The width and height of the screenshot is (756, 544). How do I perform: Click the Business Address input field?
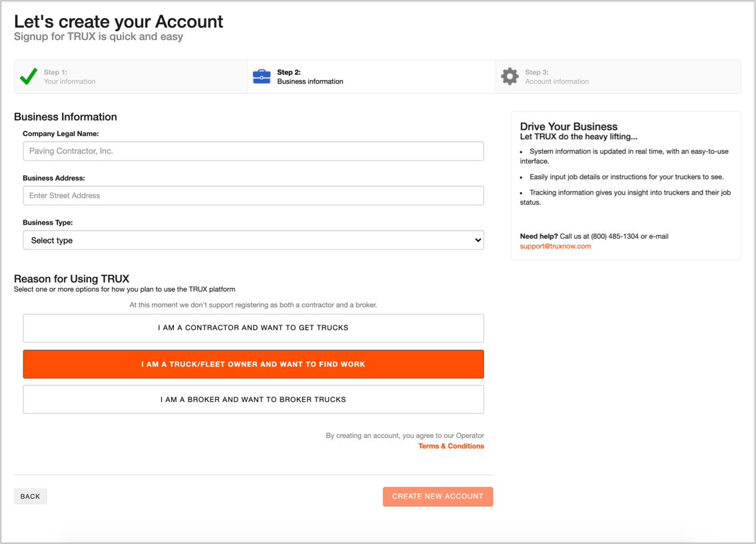tap(253, 195)
